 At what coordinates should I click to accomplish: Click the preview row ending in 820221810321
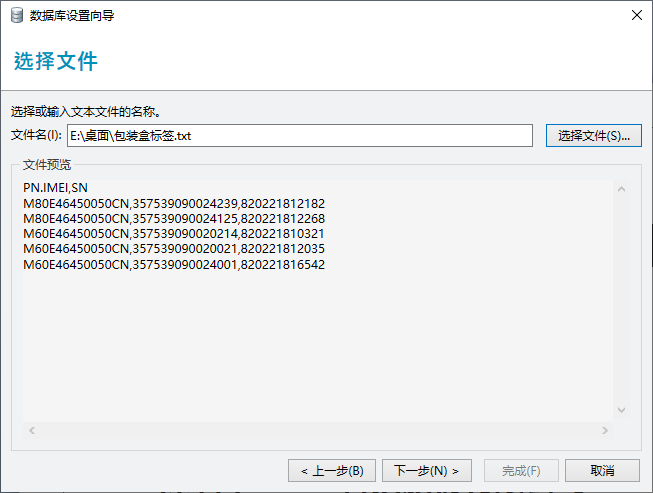coord(174,233)
